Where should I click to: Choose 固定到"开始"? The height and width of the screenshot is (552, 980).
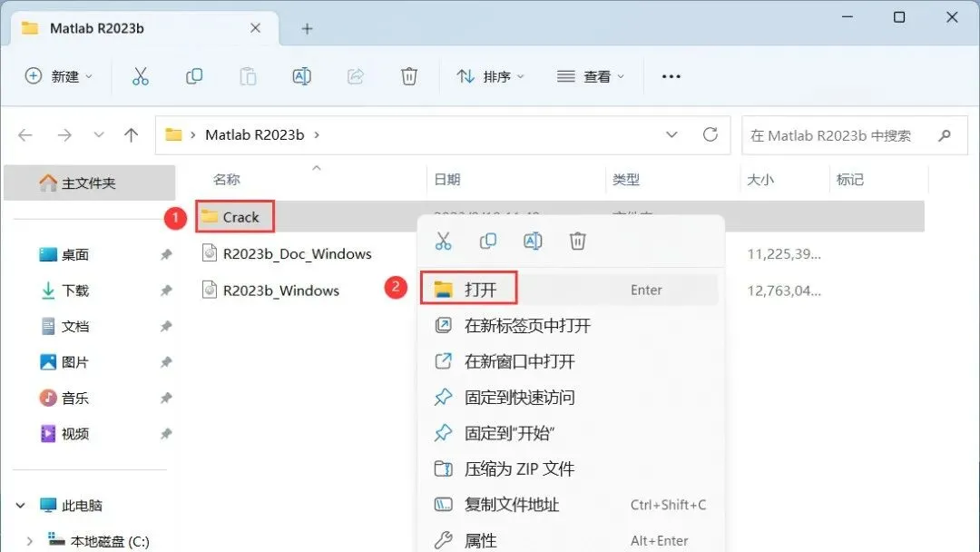tap(569, 433)
